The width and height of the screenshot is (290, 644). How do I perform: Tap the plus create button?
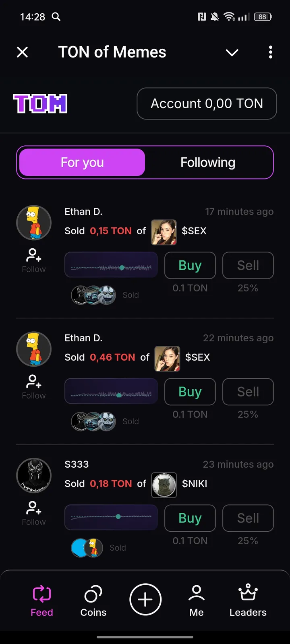pos(145,600)
